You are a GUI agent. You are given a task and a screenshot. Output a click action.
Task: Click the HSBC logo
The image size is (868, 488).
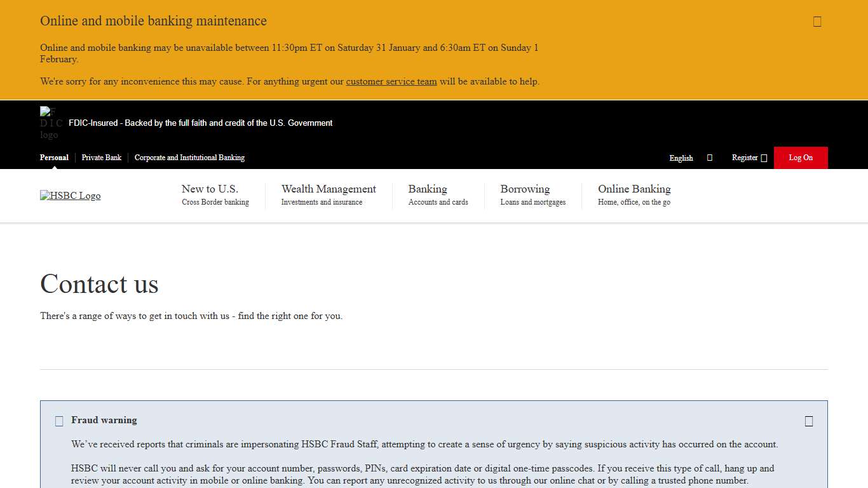coord(70,196)
